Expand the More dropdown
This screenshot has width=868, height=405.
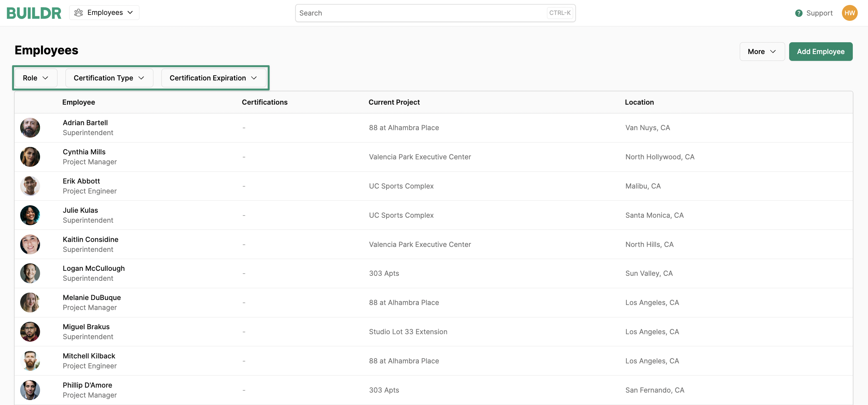click(x=762, y=52)
